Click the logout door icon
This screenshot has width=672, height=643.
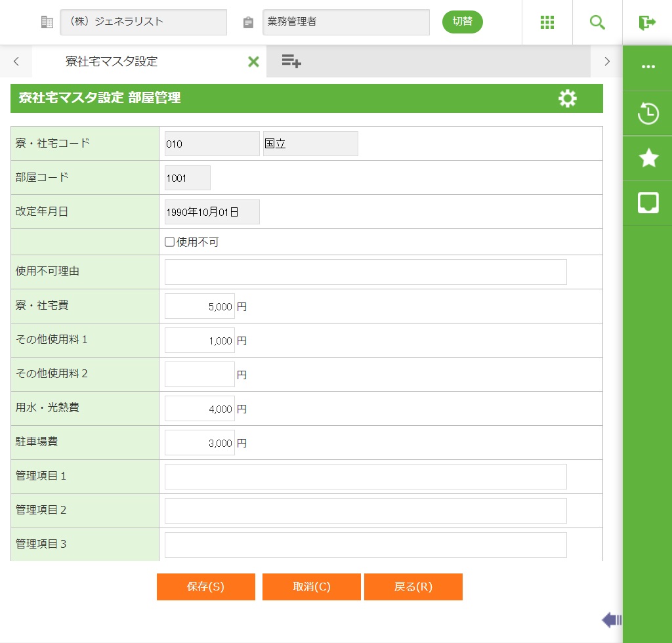[x=647, y=22]
